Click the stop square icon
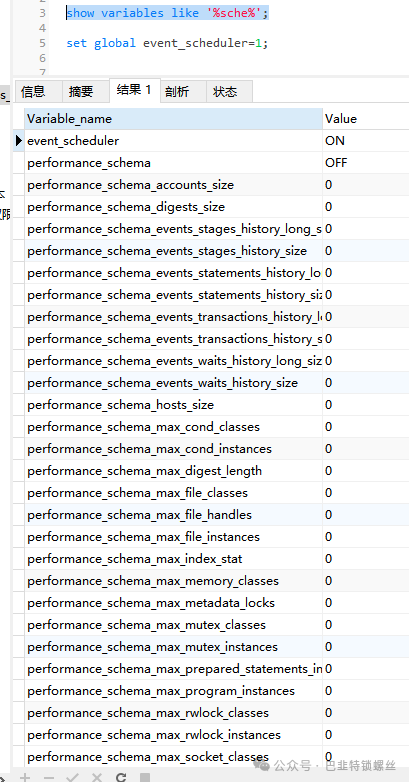Viewport: 409px width, 782px height. click(145, 777)
